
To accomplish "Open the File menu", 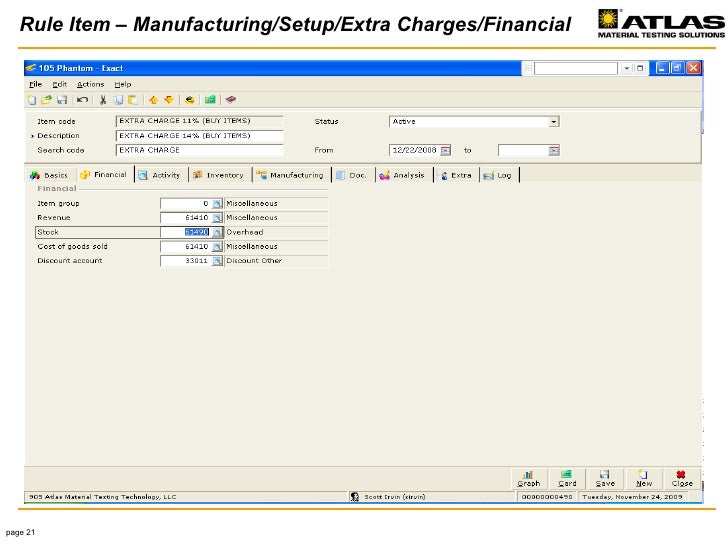I will pos(35,84).
